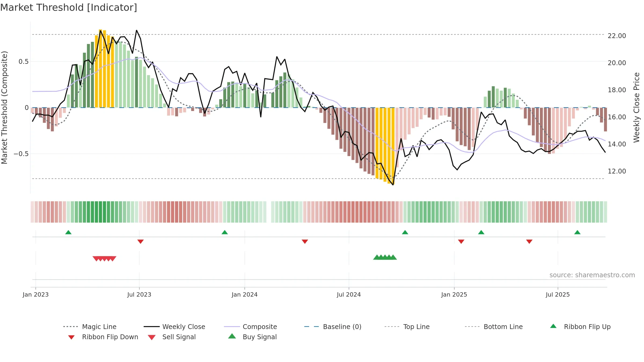Toggle the Bottom Line legend entry
This screenshot has width=644, height=362.
[493, 327]
